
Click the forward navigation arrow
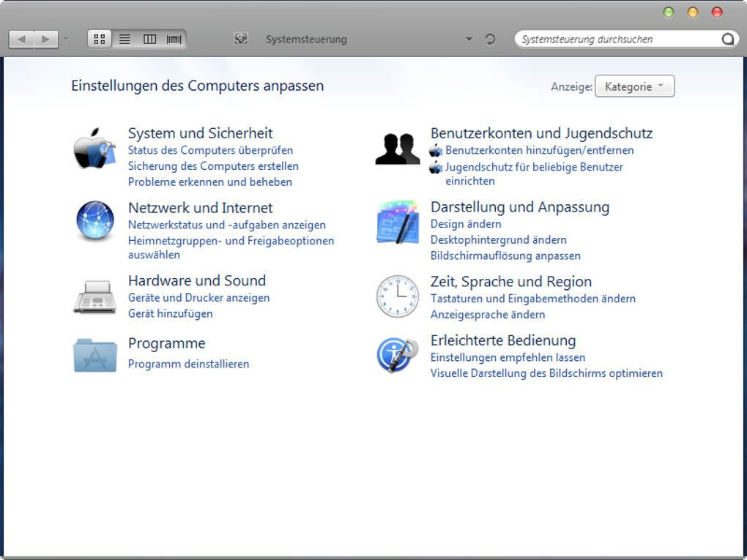tap(45, 39)
